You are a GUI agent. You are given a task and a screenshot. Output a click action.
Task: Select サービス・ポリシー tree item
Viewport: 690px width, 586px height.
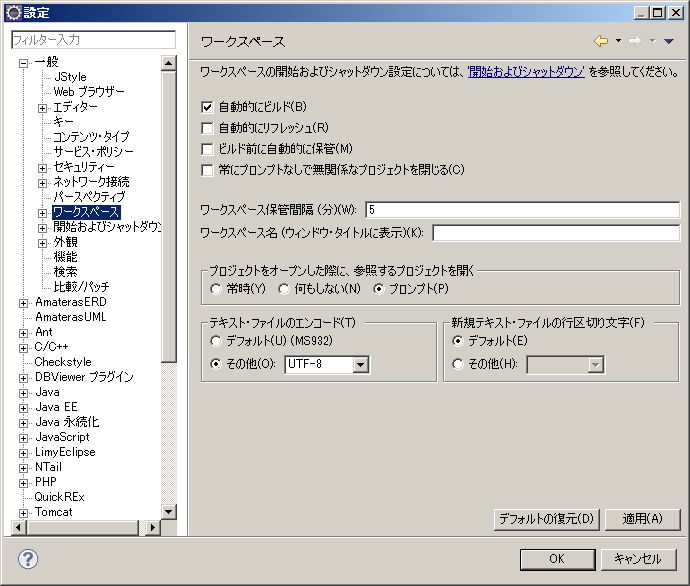point(93,152)
